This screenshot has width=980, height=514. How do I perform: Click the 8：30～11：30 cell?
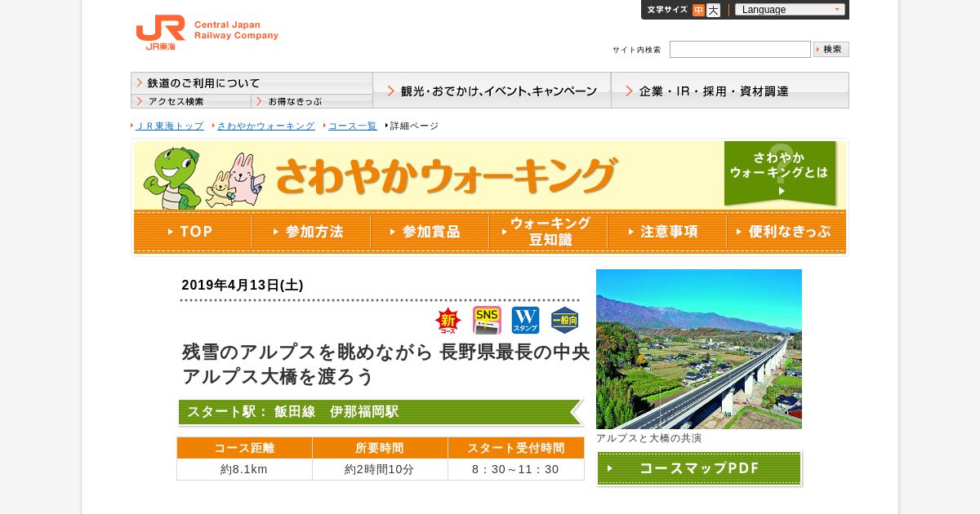coord(516,469)
